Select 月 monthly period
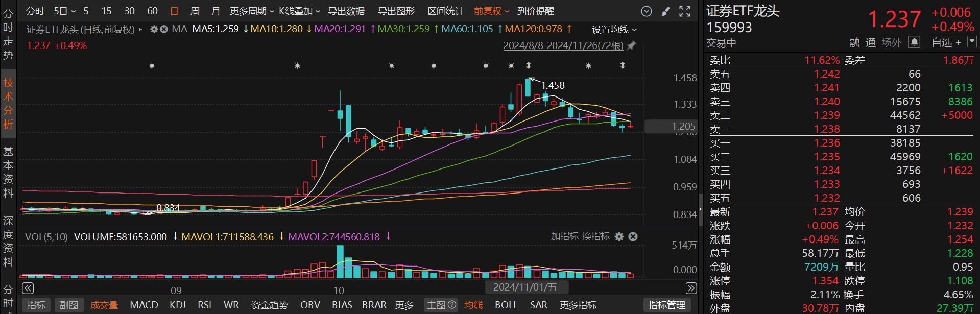 [x=216, y=11]
